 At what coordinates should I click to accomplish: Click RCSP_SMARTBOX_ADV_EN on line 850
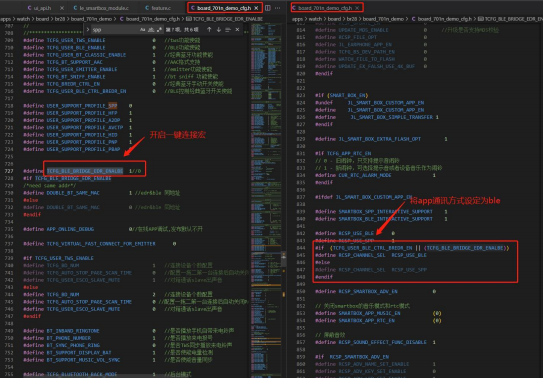[368, 291]
